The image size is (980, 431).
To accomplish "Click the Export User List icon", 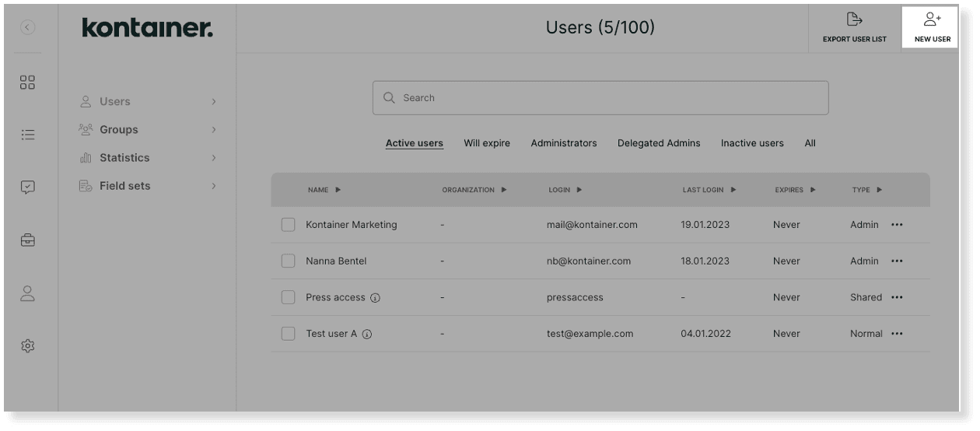I will pos(854,19).
